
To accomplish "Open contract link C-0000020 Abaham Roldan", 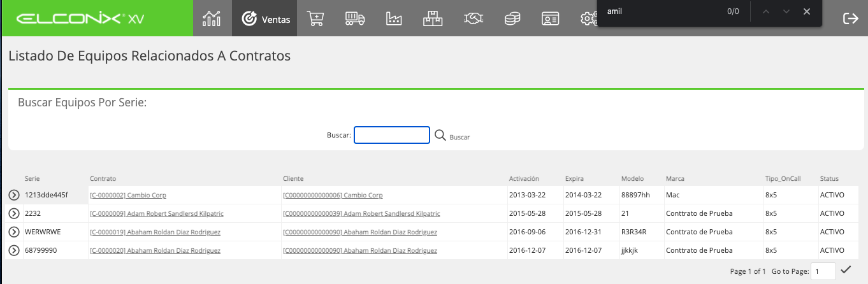I will [x=155, y=251].
